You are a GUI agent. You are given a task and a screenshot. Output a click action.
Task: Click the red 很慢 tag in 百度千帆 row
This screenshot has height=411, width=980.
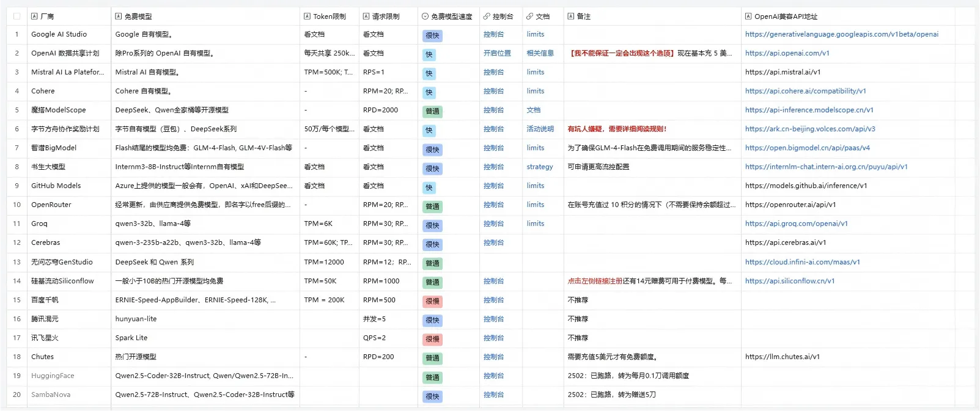(x=432, y=302)
